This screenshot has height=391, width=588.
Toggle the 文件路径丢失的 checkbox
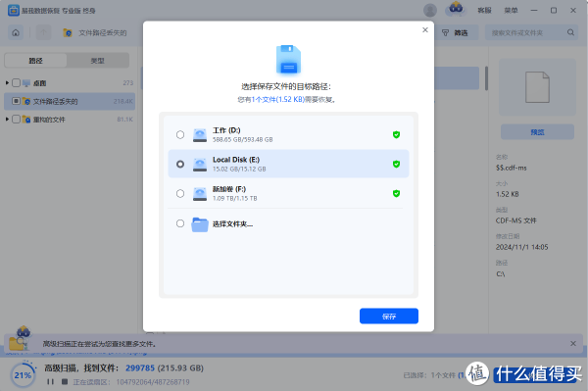coord(16,101)
